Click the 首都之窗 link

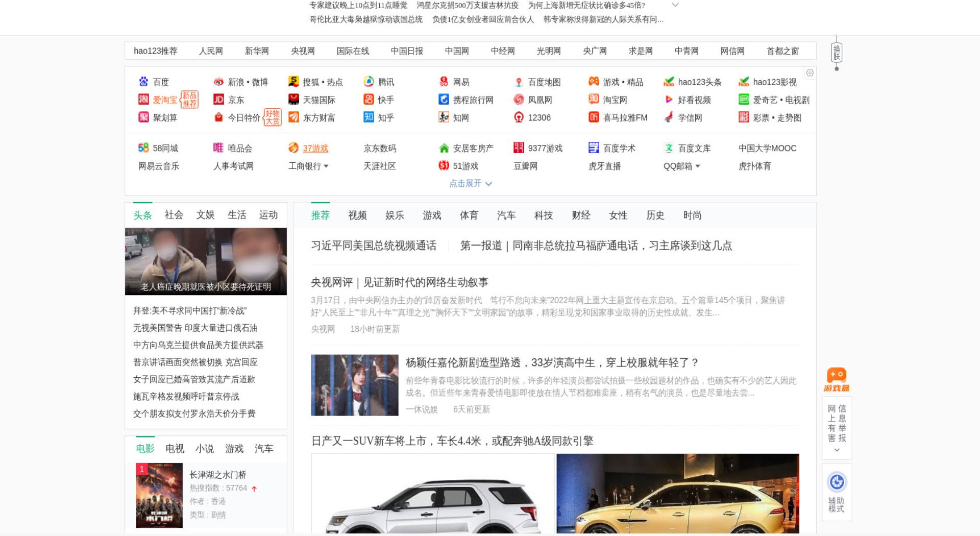pos(782,51)
